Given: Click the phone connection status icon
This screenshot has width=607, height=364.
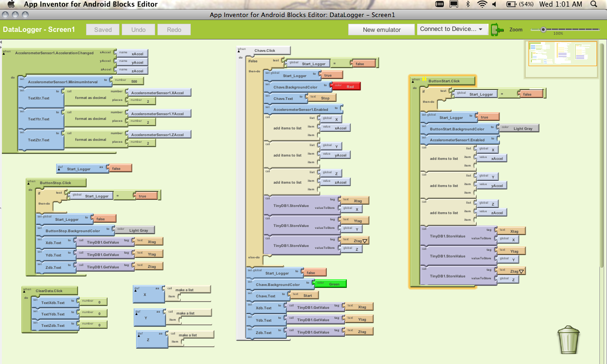Looking at the screenshot, I should tap(497, 30).
